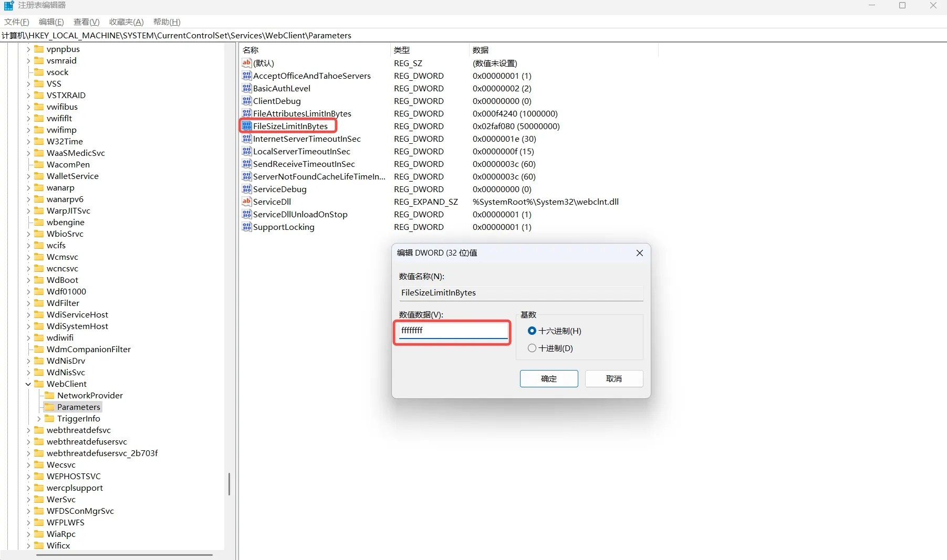Click the 数值数据 value data input field
This screenshot has height=560, width=947.
point(453,331)
